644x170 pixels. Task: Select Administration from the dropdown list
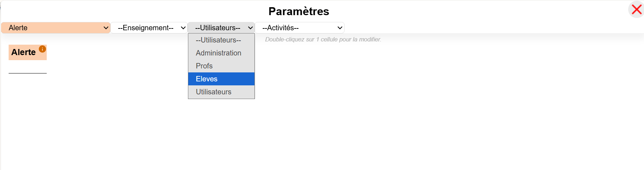click(x=221, y=53)
